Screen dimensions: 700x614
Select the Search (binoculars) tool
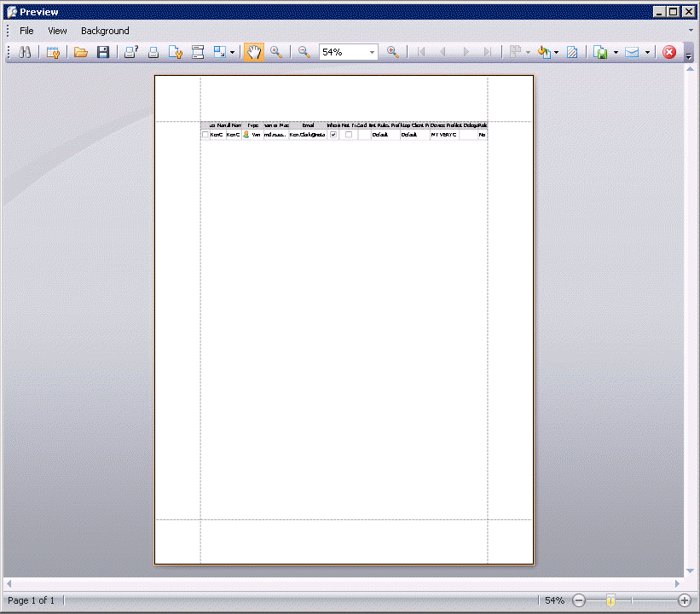(25, 52)
